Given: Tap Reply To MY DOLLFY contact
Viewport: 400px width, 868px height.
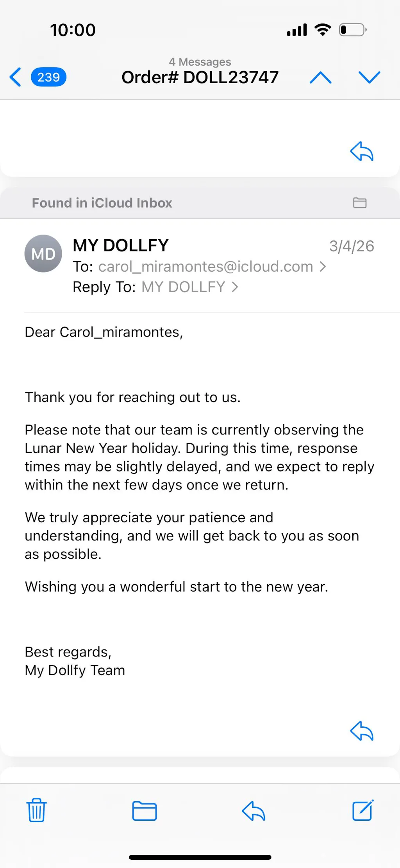Looking at the screenshot, I should (x=183, y=287).
